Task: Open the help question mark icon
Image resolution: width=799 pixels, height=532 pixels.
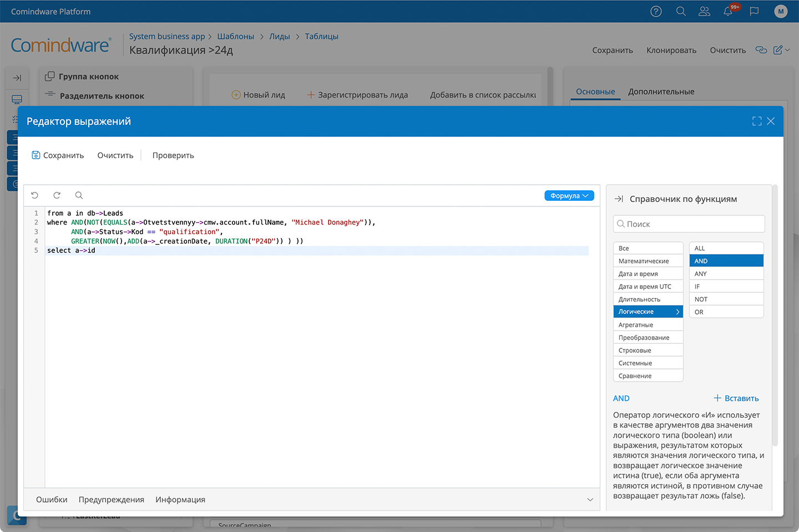Action: click(x=656, y=12)
